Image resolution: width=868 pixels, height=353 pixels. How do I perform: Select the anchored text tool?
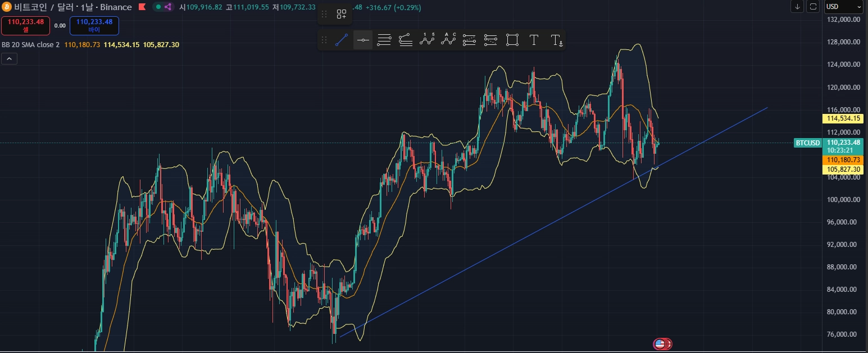click(556, 40)
